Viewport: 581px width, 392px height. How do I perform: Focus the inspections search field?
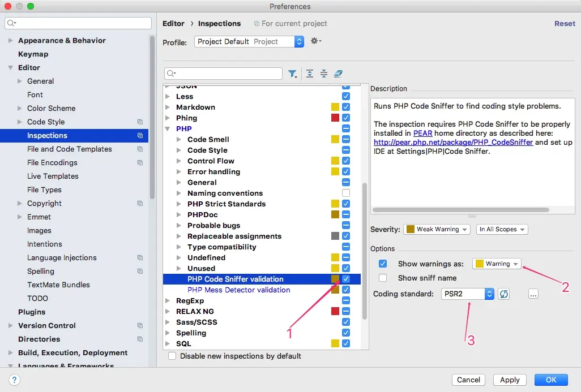coord(223,74)
